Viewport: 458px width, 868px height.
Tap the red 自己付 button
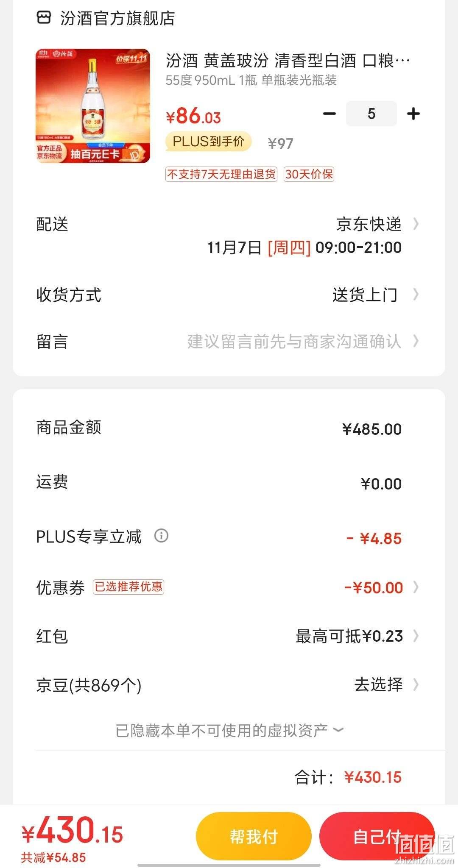pyautogui.click(x=377, y=836)
